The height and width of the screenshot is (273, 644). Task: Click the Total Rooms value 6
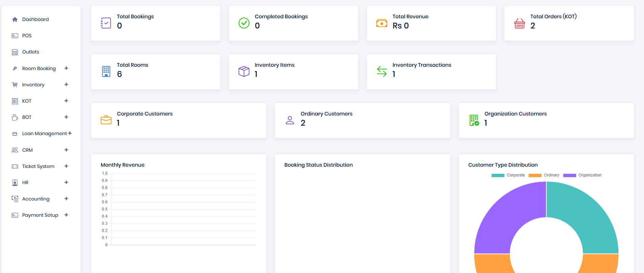(x=119, y=74)
